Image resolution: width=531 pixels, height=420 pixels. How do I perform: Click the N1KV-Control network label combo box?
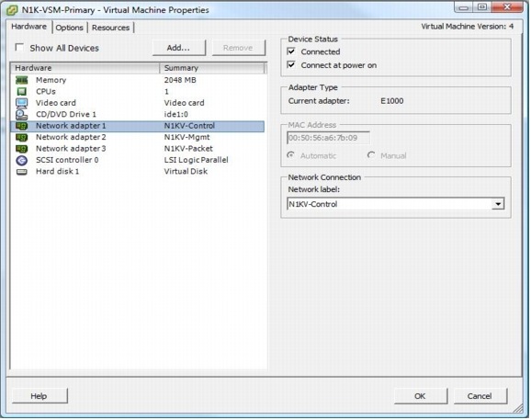(x=396, y=204)
